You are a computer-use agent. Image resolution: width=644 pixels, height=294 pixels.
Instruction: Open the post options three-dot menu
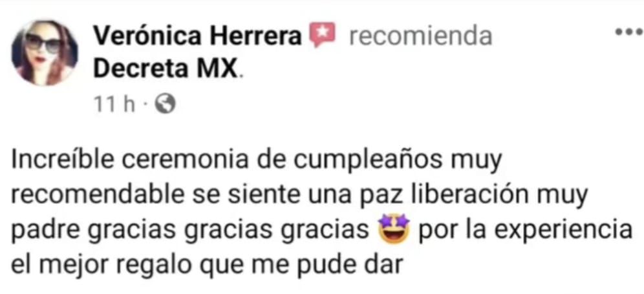tap(628, 31)
